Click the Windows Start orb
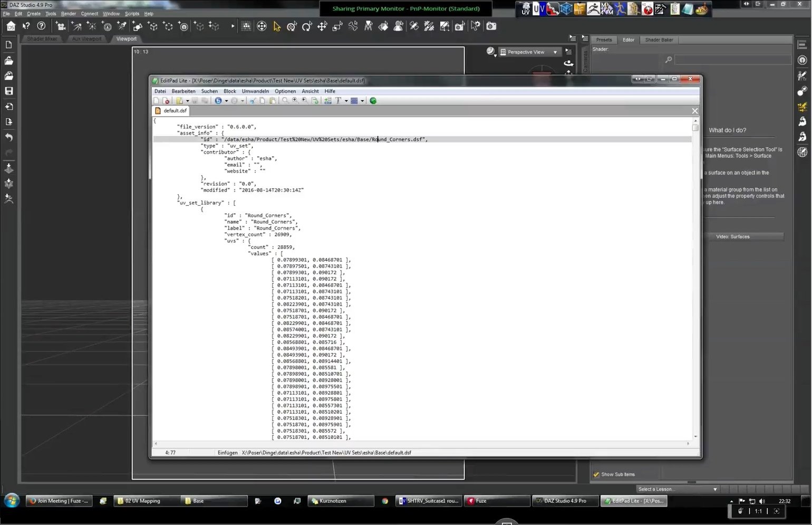 click(x=12, y=500)
